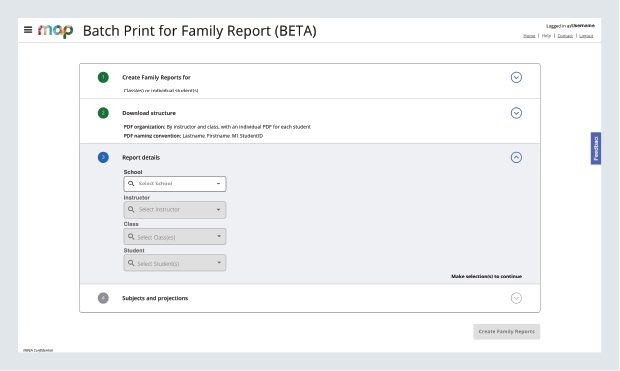The image size is (620, 371).
Task: Open the Select Class(es) dropdown
Action: point(175,237)
